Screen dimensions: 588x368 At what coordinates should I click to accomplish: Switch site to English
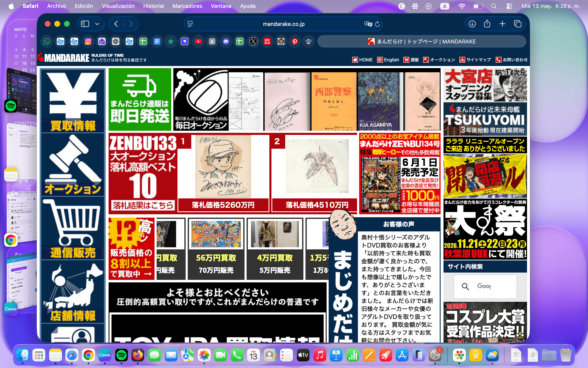tap(388, 60)
